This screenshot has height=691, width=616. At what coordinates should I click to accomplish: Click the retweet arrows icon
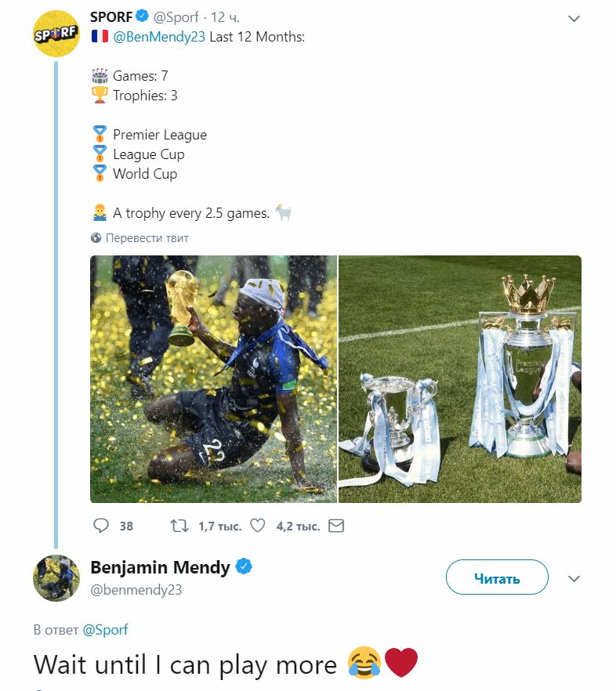click(x=179, y=526)
